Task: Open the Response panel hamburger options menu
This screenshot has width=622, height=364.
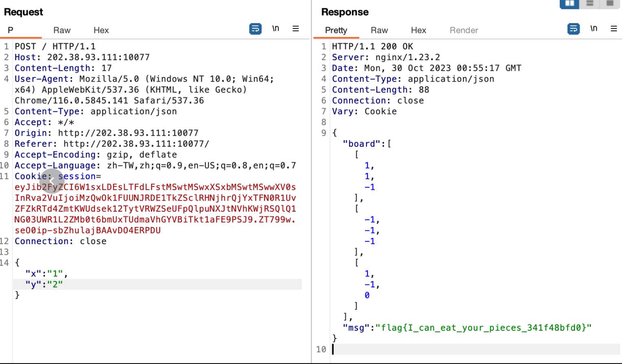Action: pos(613,29)
